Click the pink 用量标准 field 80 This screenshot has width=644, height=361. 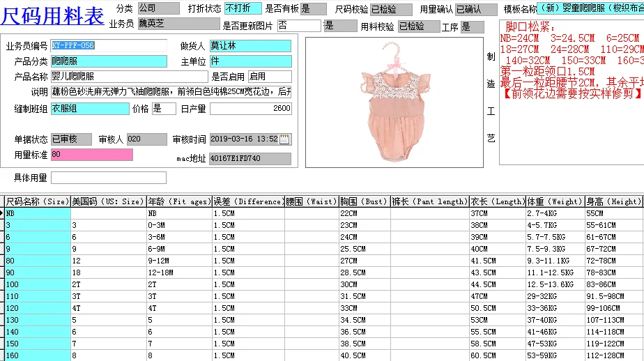click(x=91, y=155)
